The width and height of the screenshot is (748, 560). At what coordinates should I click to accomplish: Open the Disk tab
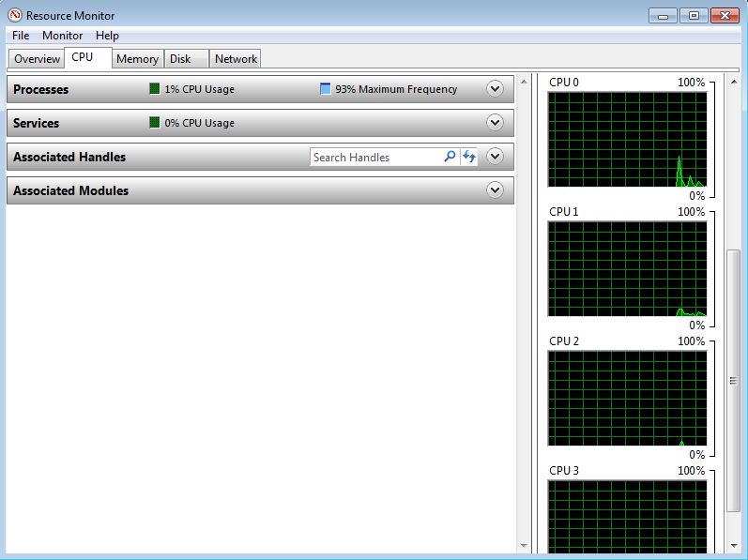(187, 59)
